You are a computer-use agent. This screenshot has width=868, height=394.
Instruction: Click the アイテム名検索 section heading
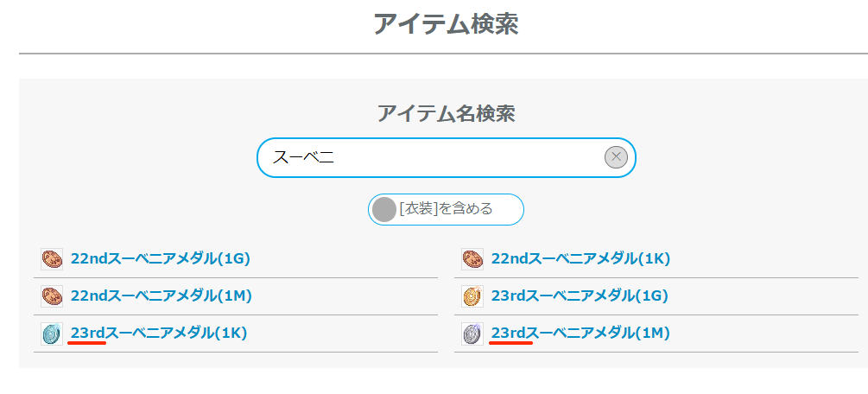(446, 113)
